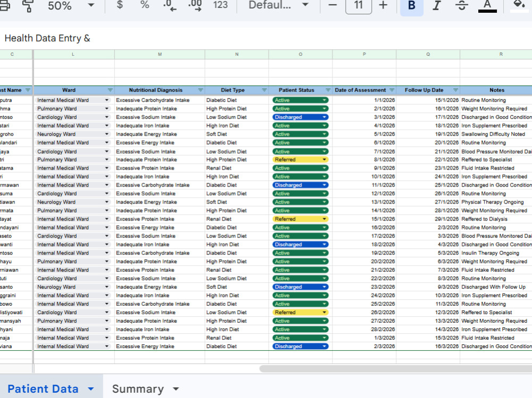Open filter for Nutritional Diagnosis column

pyautogui.click(x=201, y=90)
